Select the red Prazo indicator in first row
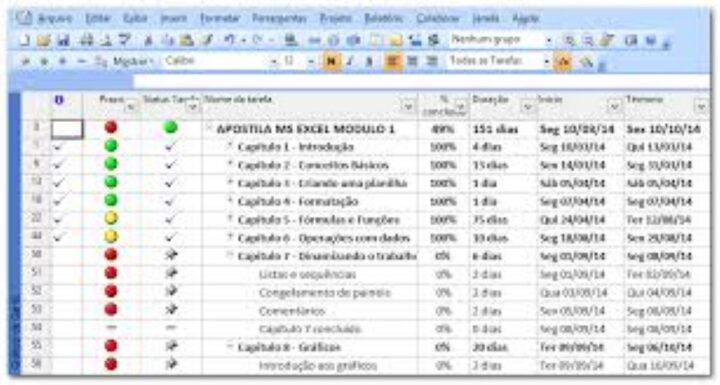The image size is (720, 385). point(111,127)
